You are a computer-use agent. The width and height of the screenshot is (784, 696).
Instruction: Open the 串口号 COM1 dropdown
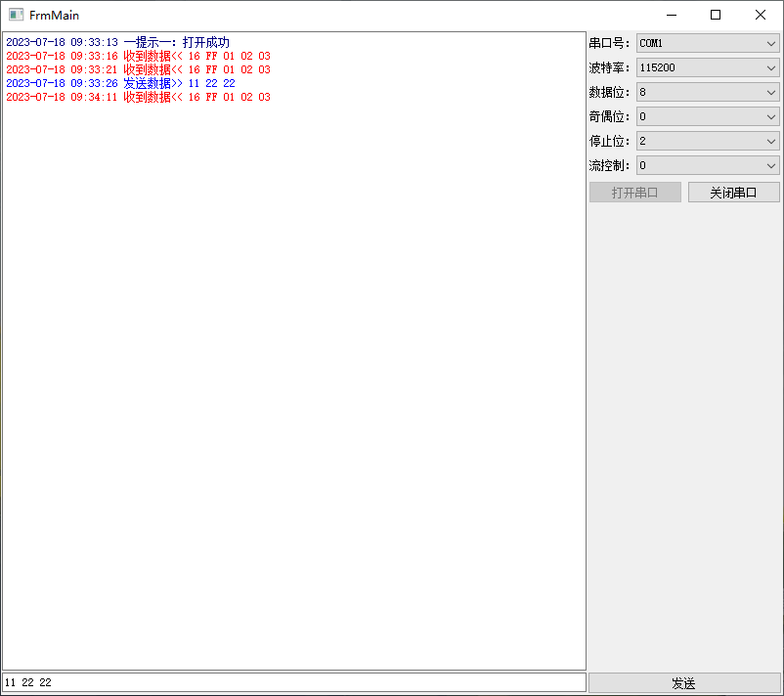click(x=708, y=43)
